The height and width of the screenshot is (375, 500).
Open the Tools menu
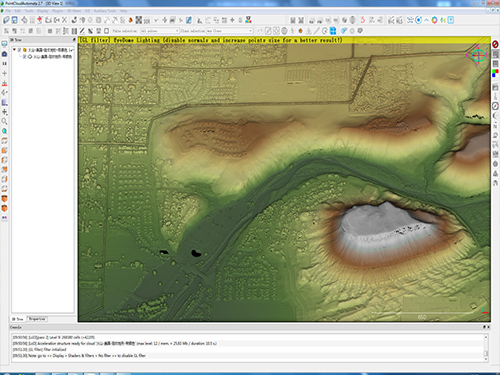[29, 11]
